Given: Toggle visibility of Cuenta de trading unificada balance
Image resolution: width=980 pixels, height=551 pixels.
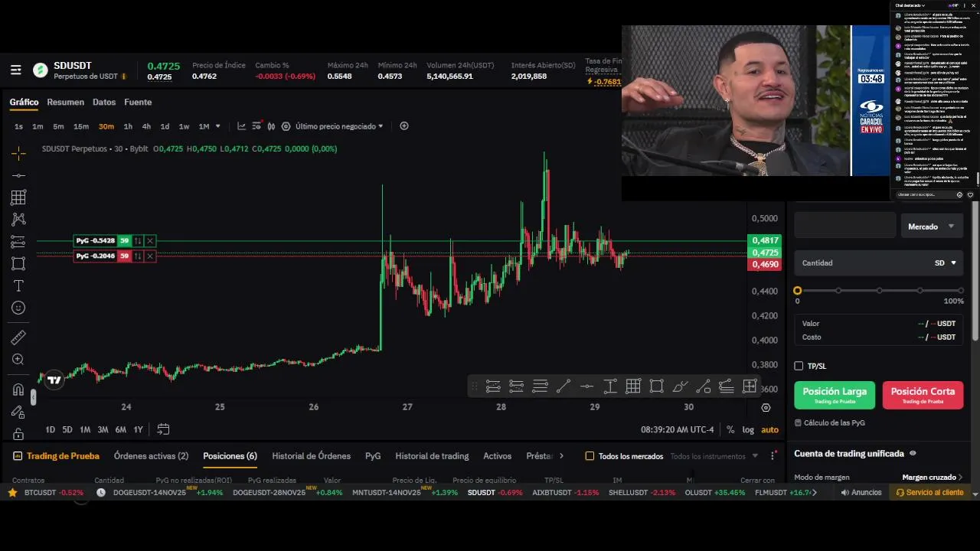Looking at the screenshot, I should pyautogui.click(x=913, y=453).
